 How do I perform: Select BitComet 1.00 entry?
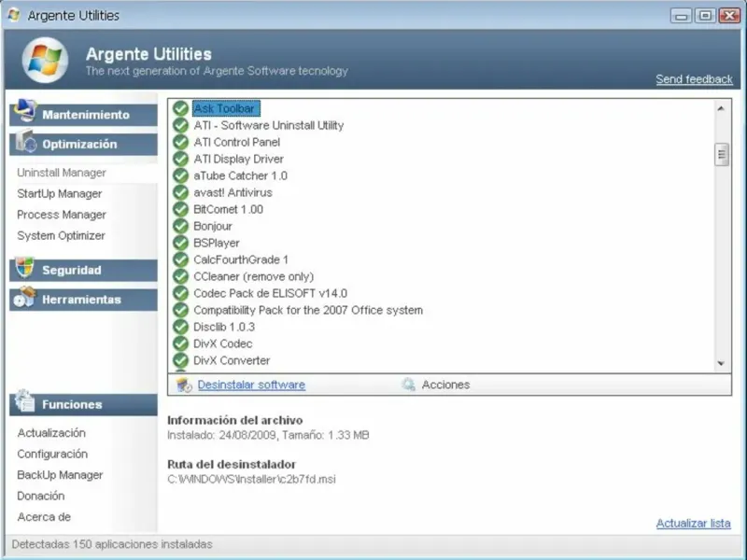pos(228,209)
